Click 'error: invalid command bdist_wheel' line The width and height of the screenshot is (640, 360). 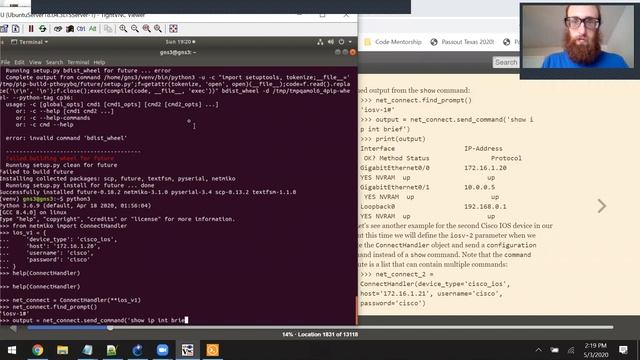[x=66, y=138]
